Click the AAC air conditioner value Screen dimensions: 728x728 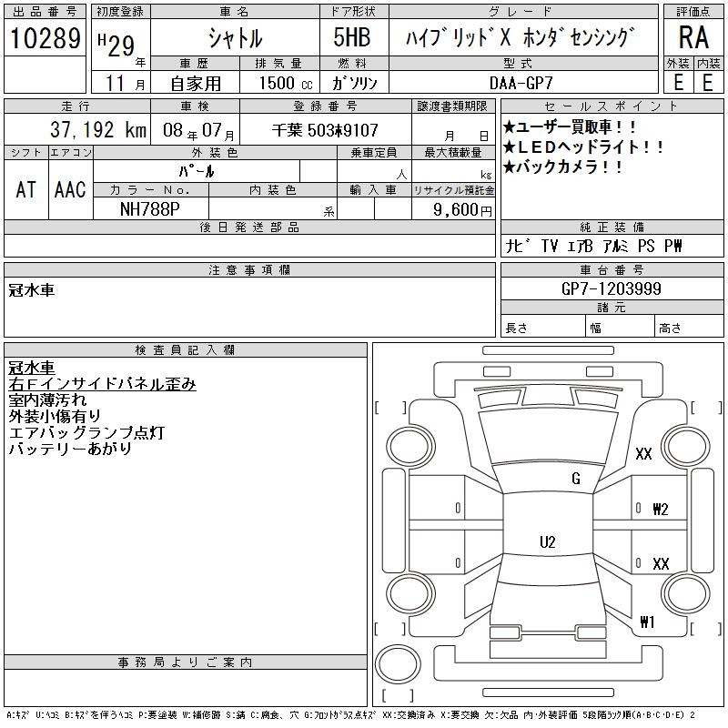[x=70, y=189]
